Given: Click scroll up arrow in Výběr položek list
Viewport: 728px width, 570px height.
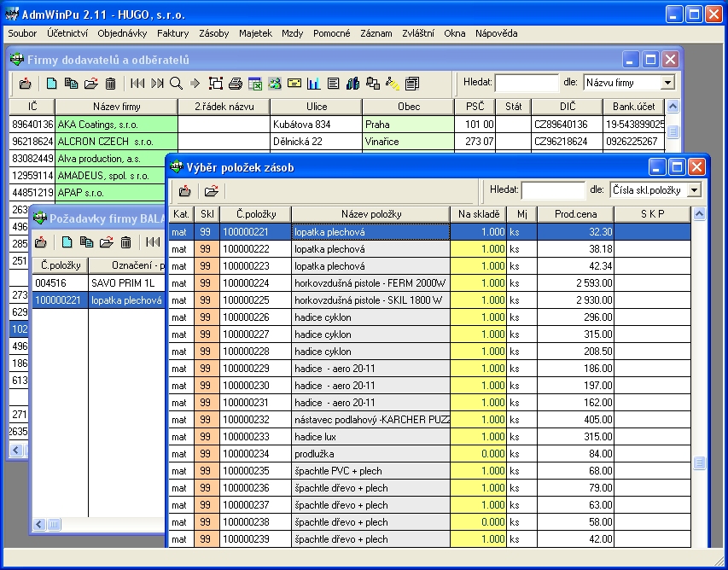Looking at the screenshot, I should 700,214.
